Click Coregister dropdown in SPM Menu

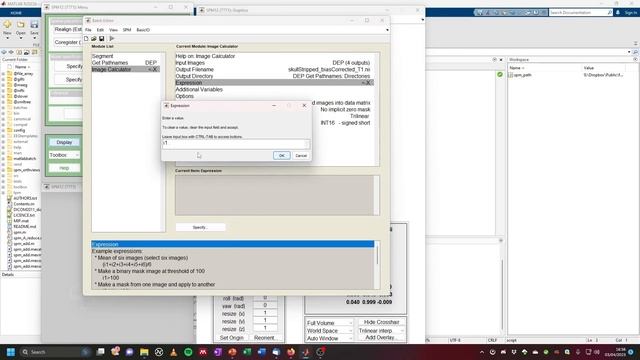click(68, 42)
